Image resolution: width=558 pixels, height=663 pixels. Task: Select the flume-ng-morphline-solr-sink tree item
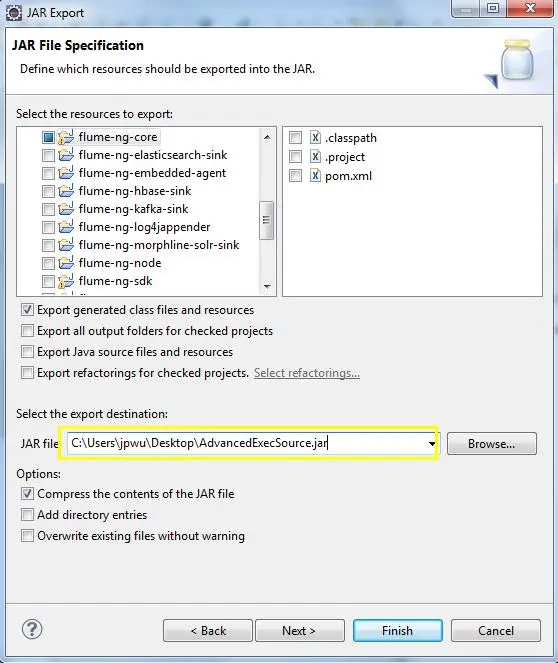click(159, 245)
